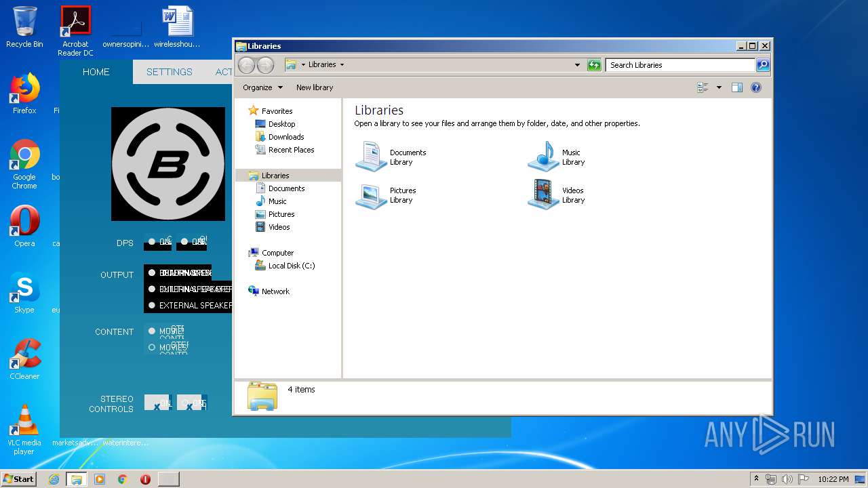Click the Back arrow in Explorer
Viewport: 868px width, 488px height.
coord(246,65)
